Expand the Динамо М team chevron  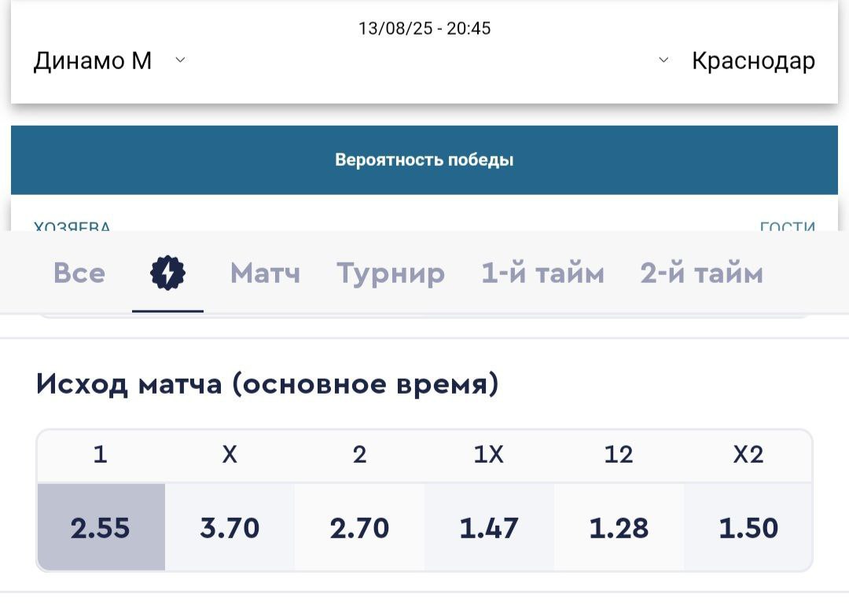(x=180, y=60)
